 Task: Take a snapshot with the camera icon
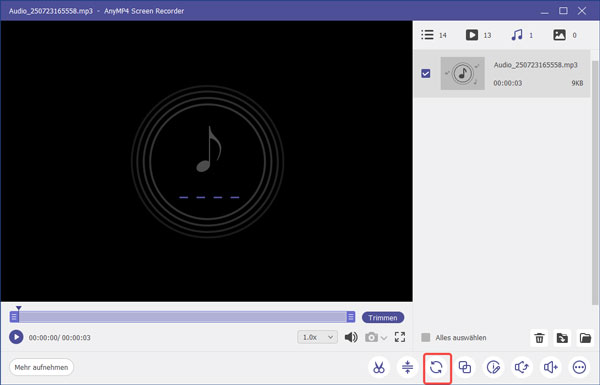[371, 337]
